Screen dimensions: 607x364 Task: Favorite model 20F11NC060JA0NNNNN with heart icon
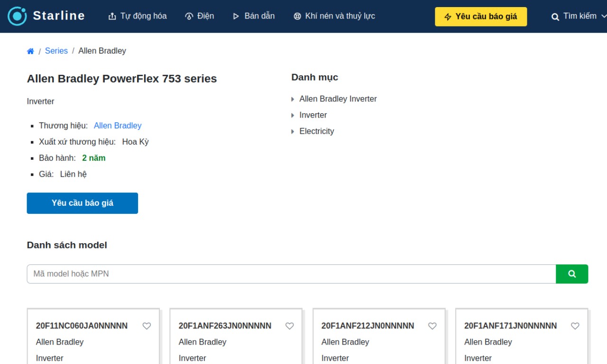(147, 326)
